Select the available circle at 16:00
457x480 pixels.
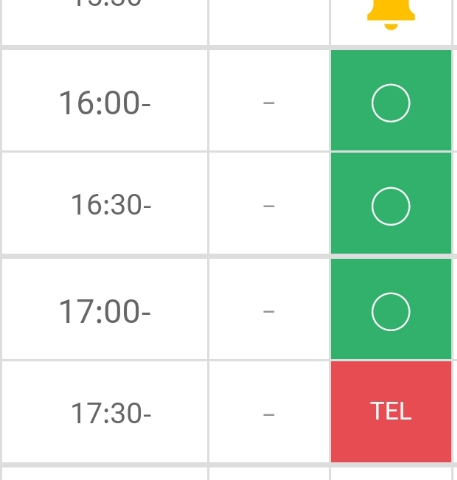coord(391,103)
